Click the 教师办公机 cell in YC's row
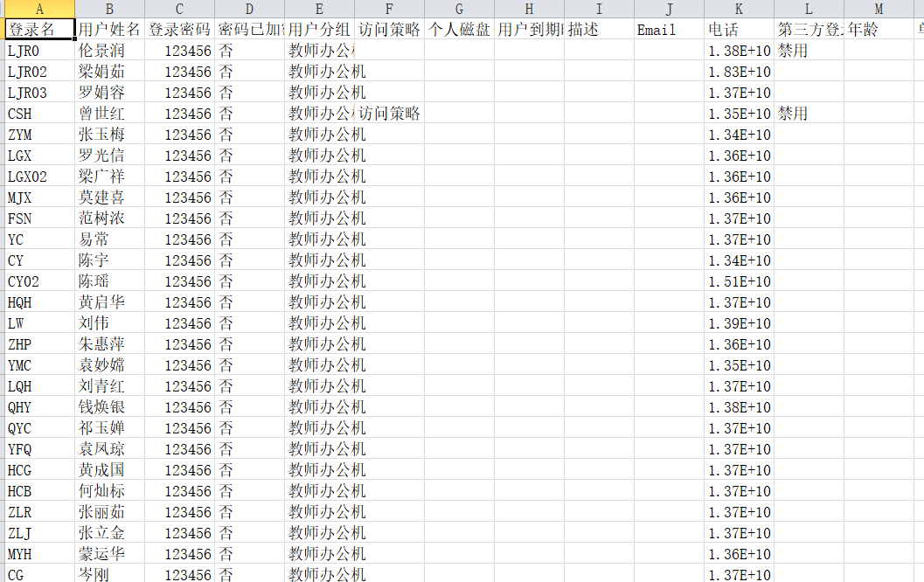924x582 pixels. pyautogui.click(x=319, y=239)
